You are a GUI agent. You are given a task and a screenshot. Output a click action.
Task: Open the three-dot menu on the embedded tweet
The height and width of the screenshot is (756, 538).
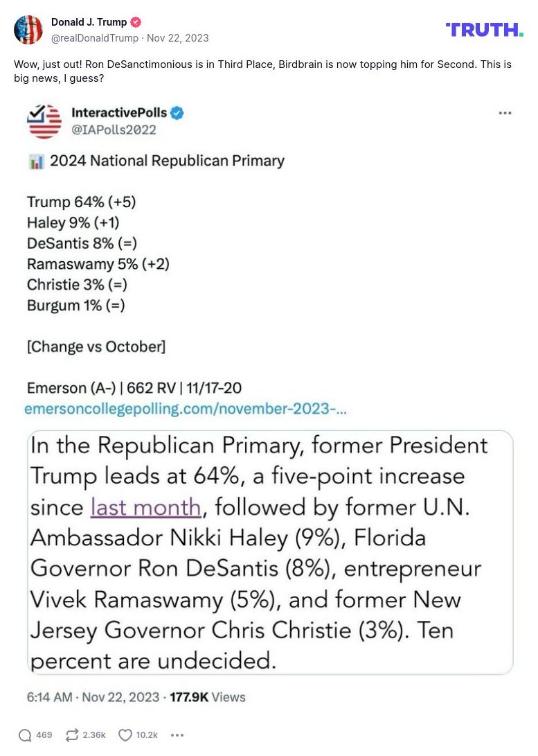(x=505, y=113)
